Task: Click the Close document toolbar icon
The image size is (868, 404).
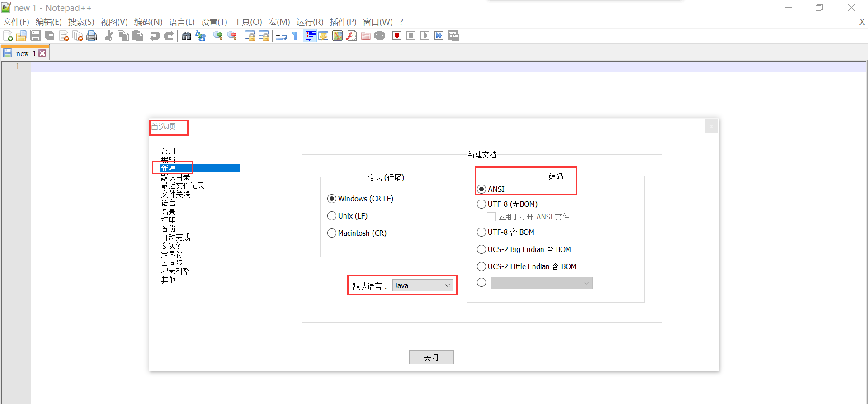Action: [64, 36]
